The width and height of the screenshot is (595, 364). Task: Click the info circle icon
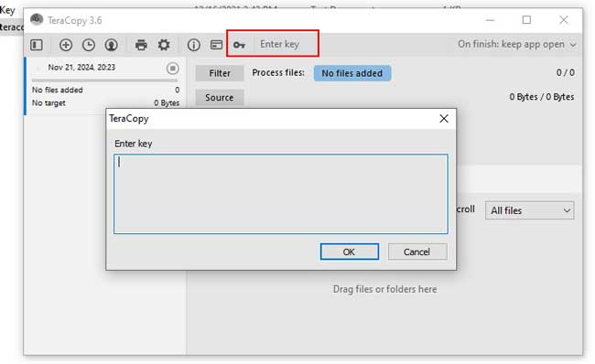pyautogui.click(x=193, y=45)
